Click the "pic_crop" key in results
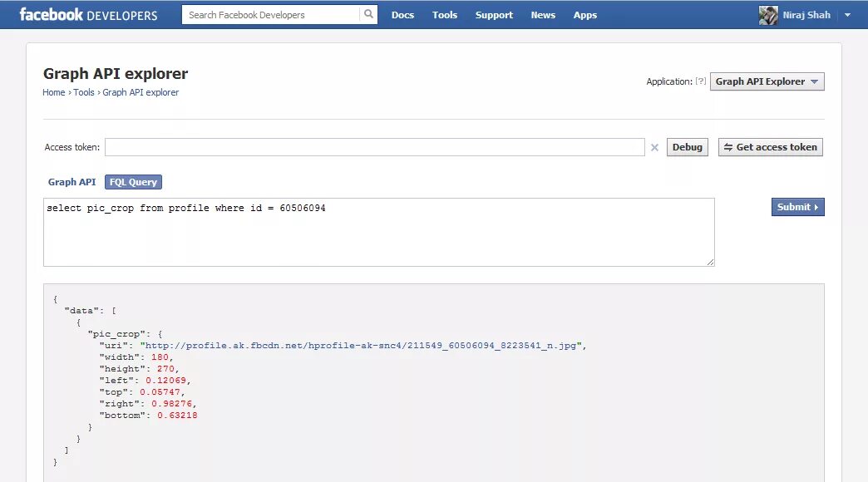 tap(119, 334)
